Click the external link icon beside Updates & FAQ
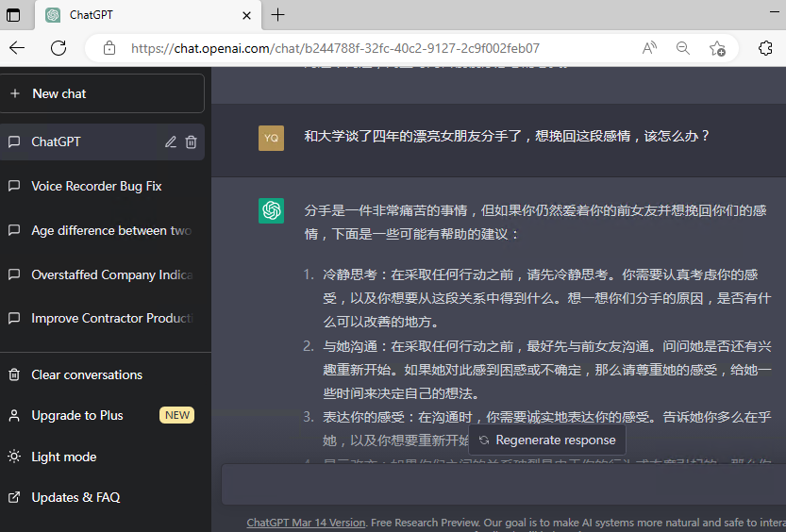The height and width of the screenshot is (532, 786). (x=14, y=497)
